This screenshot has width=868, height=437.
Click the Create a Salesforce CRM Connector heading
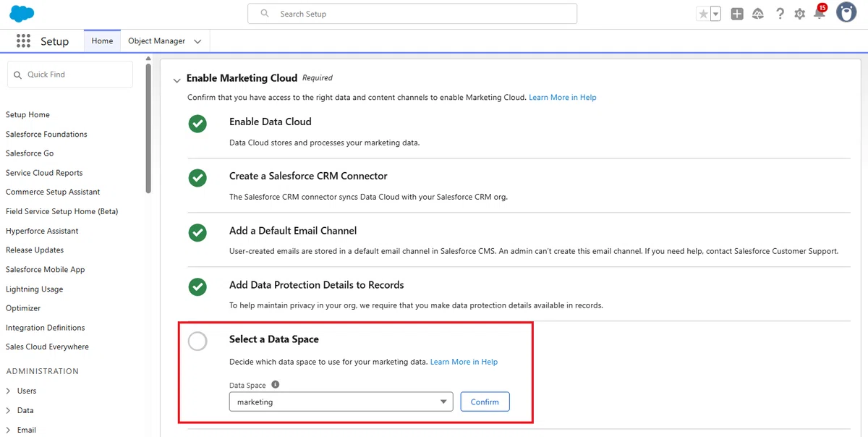(308, 176)
